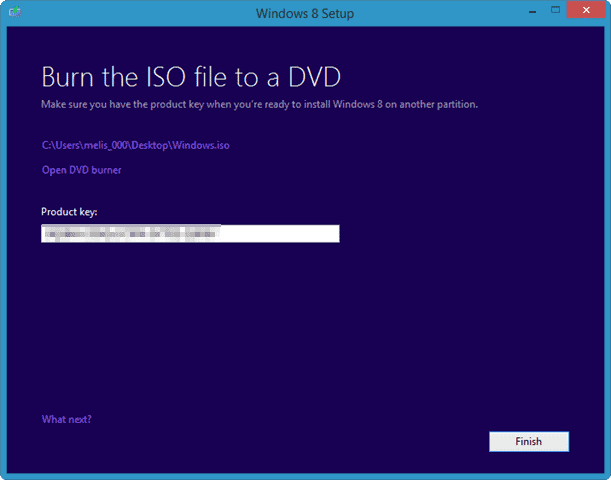
Task: Close the Windows 8 Setup window
Action: coord(586,10)
